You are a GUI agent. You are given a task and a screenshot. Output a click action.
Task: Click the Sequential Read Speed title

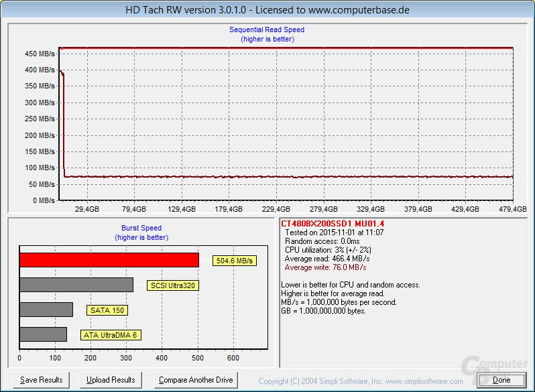pyautogui.click(x=267, y=29)
